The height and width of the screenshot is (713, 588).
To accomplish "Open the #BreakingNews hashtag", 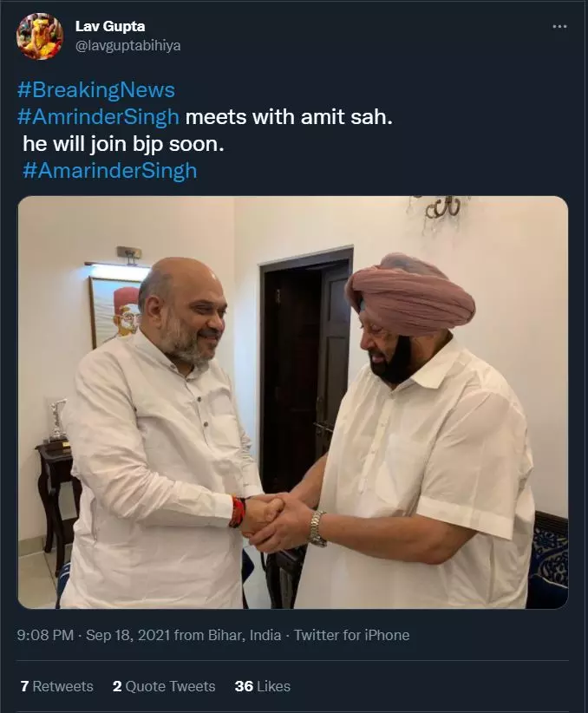I will pyautogui.click(x=96, y=89).
